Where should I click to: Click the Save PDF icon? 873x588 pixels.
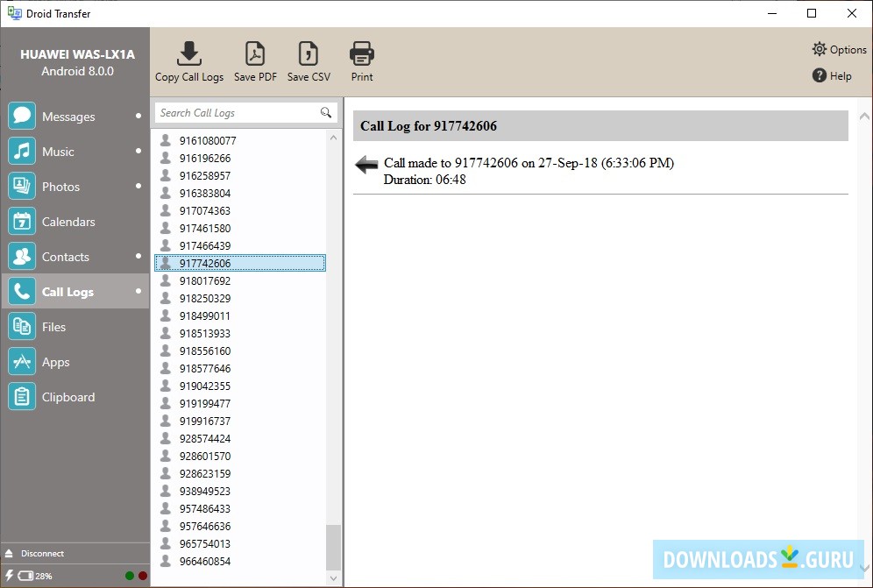(x=255, y=53)
